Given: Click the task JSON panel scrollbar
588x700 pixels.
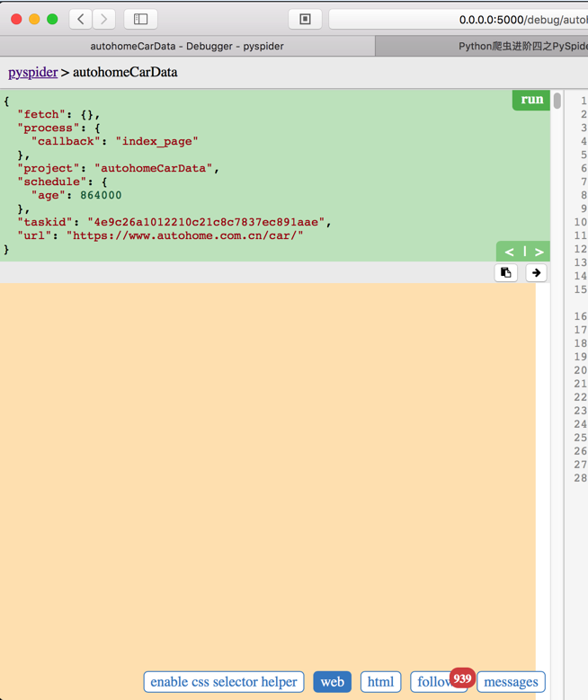Looking at the screenshot, I should (557, 102).
